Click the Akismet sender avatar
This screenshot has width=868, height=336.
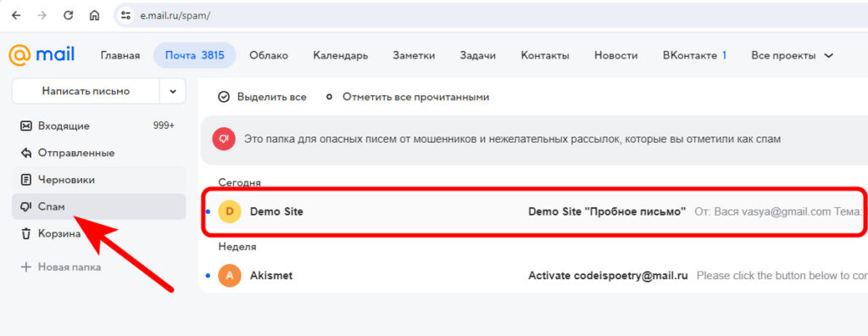(x=230, y=275)
